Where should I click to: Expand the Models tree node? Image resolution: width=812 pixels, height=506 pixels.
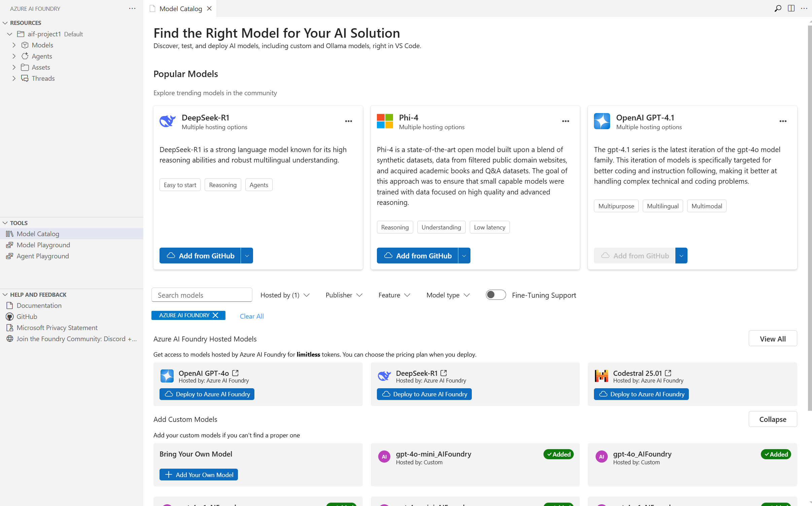pos(14,45)
